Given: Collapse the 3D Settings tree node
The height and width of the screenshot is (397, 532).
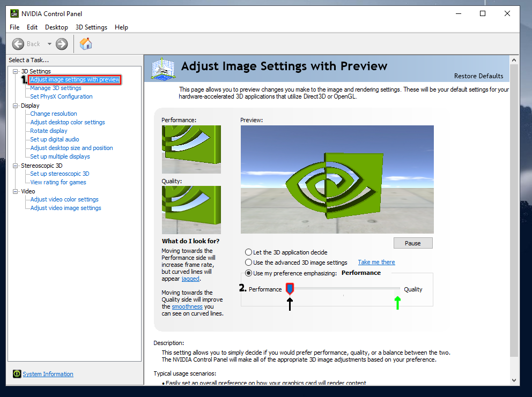Looking at the screenshot, I should point(15,72).
